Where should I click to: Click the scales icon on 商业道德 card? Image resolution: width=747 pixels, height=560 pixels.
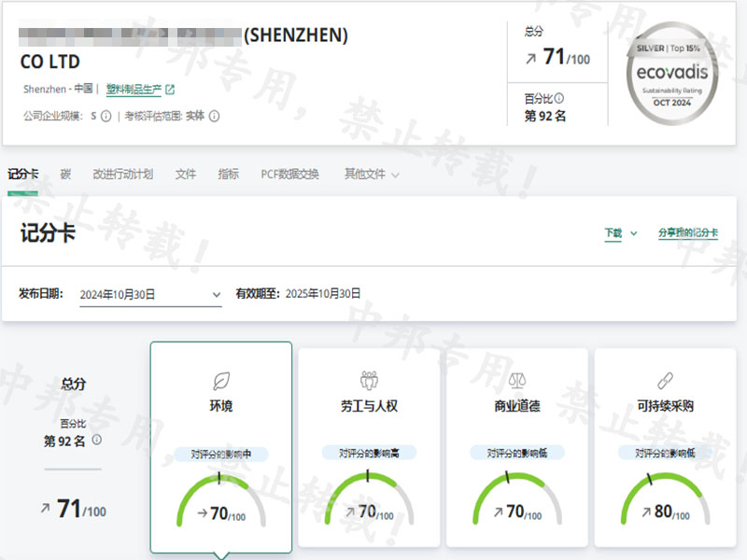pyautogui.click(x=516, y=380)
